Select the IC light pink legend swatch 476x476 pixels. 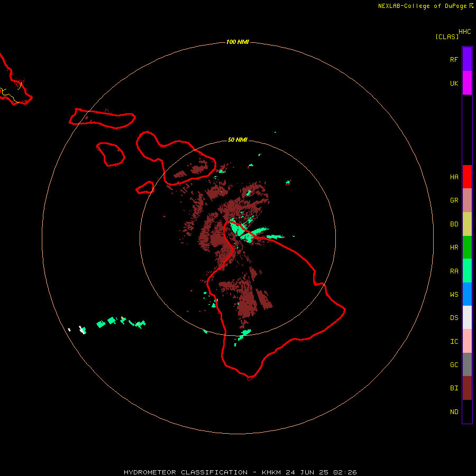pyautogui.click(x=467, y=341)
